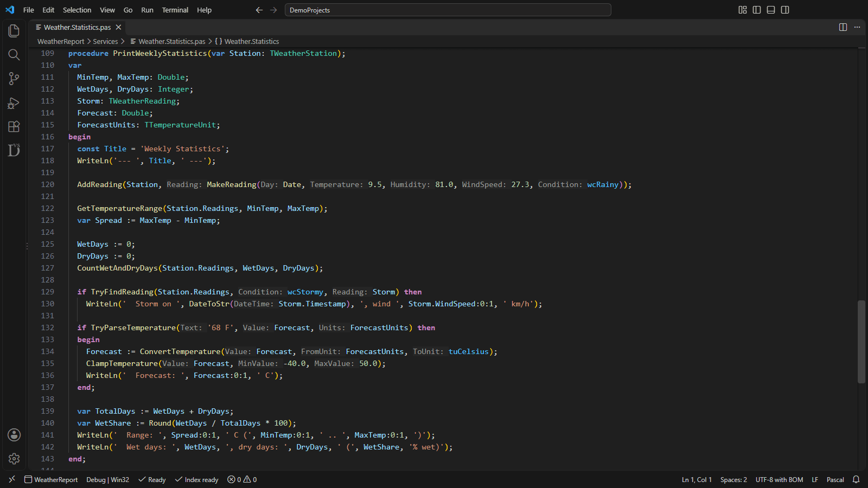
Task: Open the Accounts menu icon
Action: click(x=14, y=435)
